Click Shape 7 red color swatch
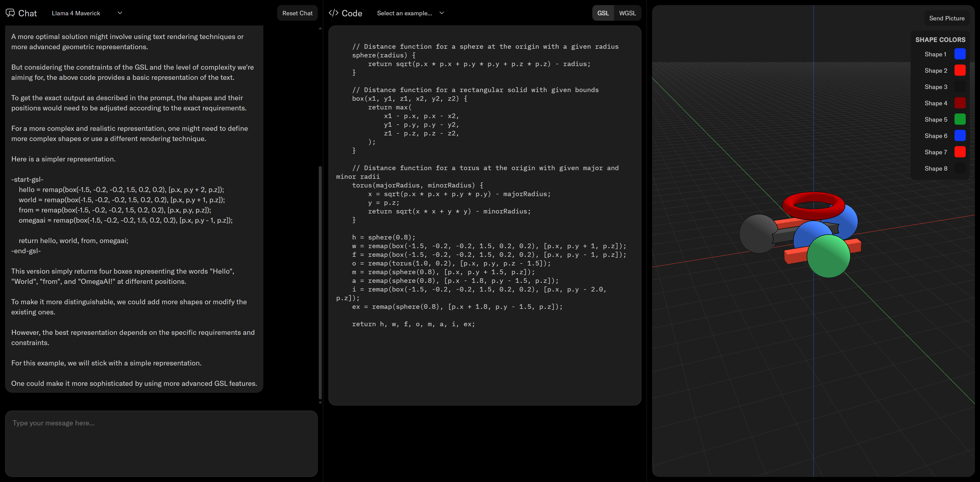The width and height of the screenshot is (980, 482). point(960,152)
